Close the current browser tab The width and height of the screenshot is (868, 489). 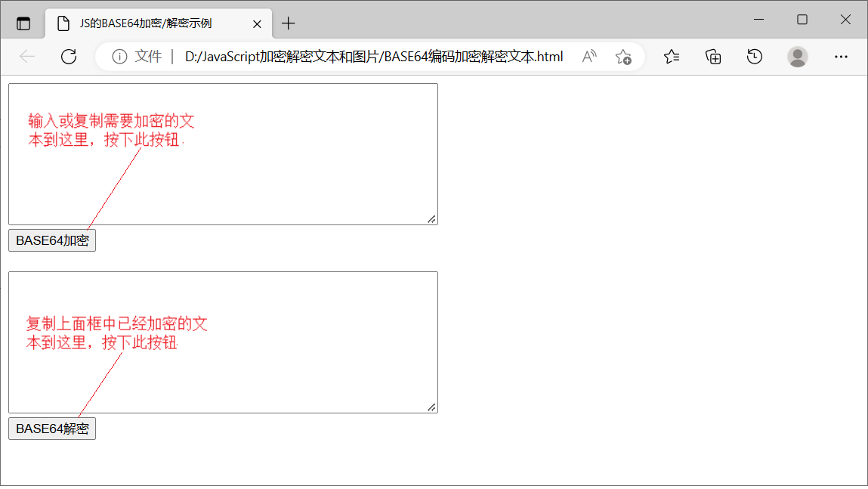point(256,23)
